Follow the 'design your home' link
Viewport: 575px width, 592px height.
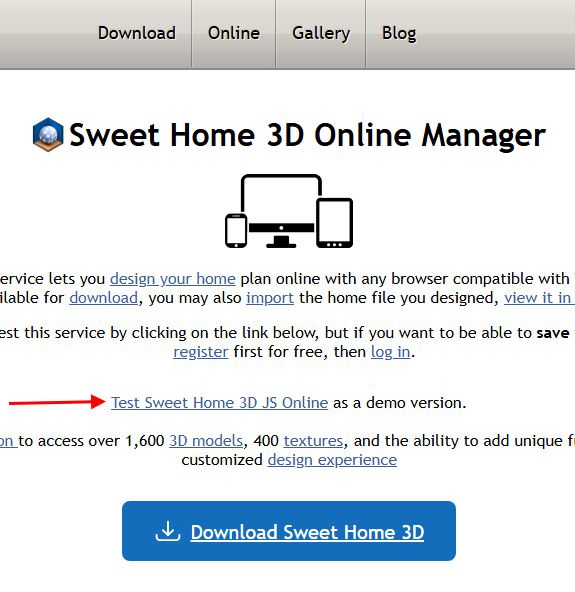click(173, 279)
